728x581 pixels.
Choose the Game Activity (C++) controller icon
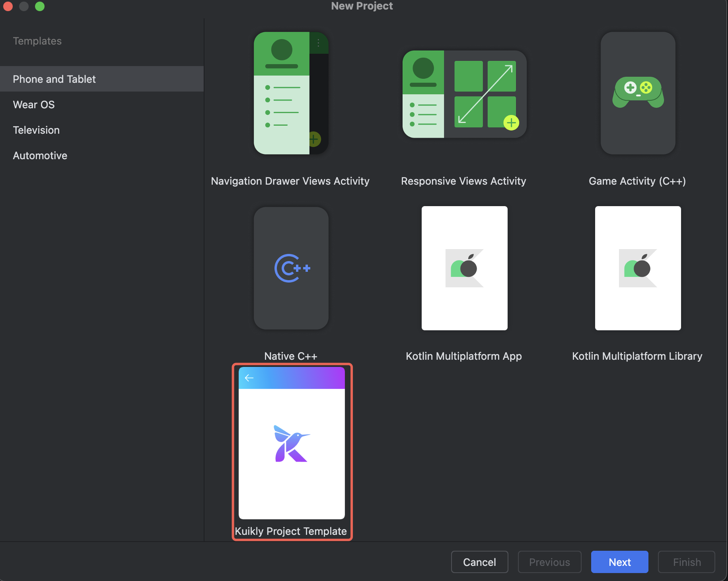[638, 93]
